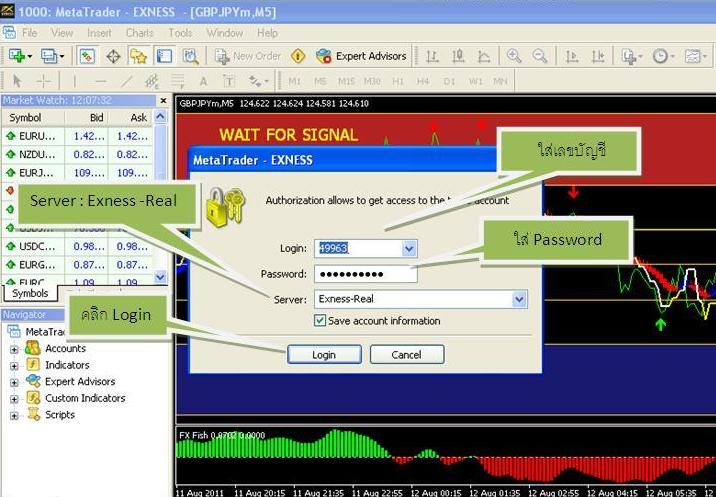This screenshot has width=716, height=497.
Task: Toggle Save account information checkbox
Action: (x=320, y=320)
